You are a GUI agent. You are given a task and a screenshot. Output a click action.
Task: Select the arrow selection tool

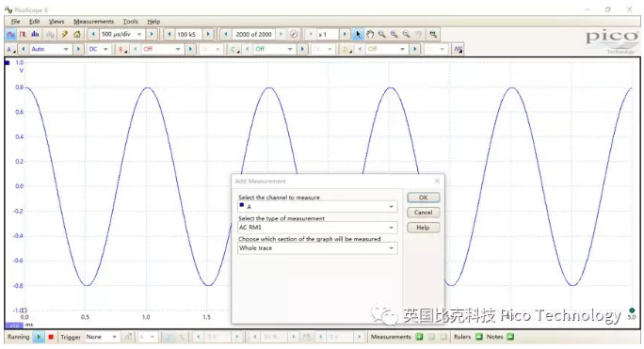coord(358,35)
